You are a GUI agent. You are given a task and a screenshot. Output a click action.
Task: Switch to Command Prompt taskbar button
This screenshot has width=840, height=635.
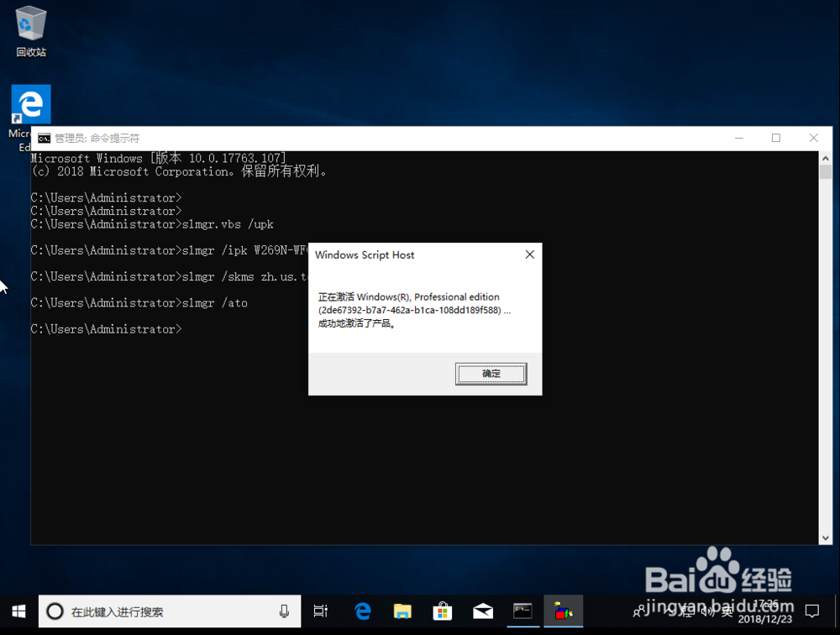point(522,611)
